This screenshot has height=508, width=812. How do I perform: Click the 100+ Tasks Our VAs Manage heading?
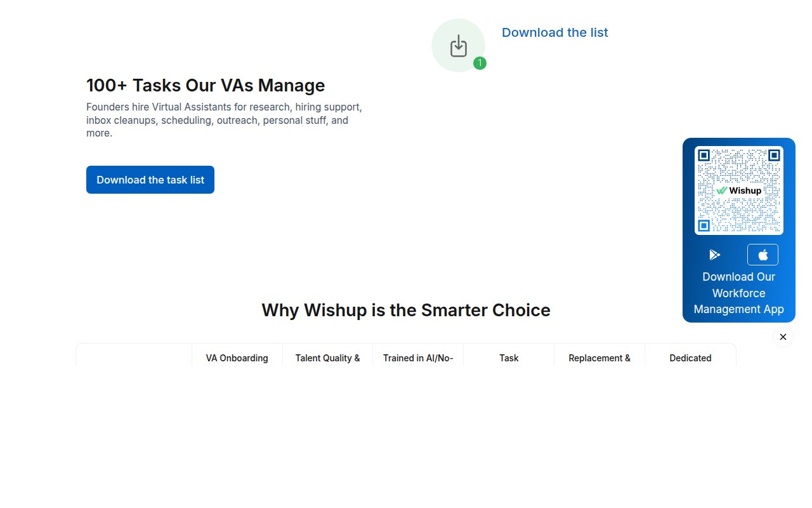tap(206, 85)
